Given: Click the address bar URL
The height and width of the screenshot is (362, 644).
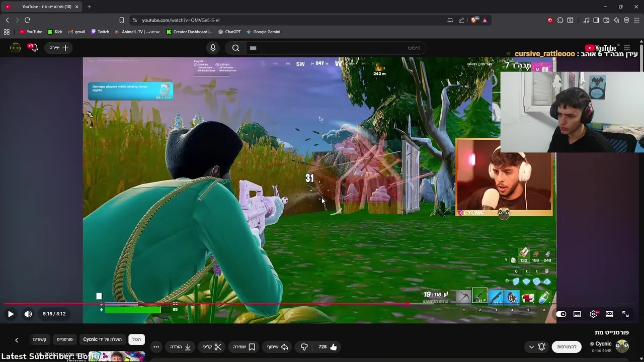Looking at the screenshot, I should point(181,20).
